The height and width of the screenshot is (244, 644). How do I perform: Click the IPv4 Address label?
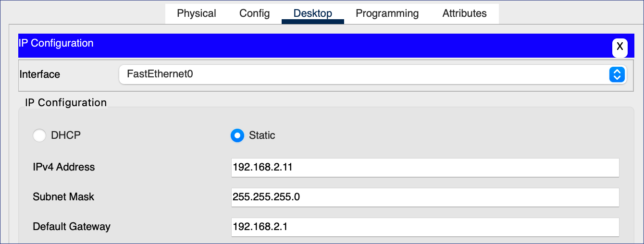click(64, 167)
